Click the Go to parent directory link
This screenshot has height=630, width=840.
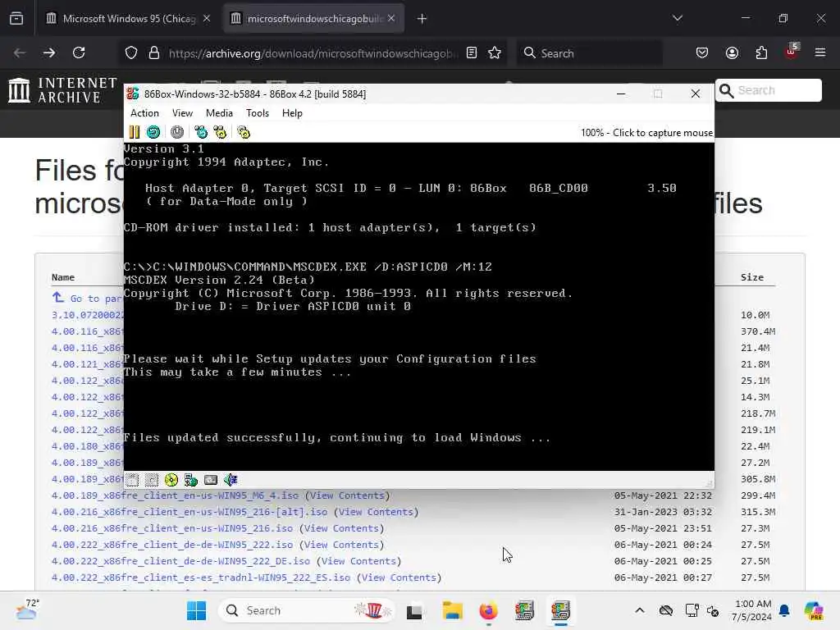[x=89, y=299]
